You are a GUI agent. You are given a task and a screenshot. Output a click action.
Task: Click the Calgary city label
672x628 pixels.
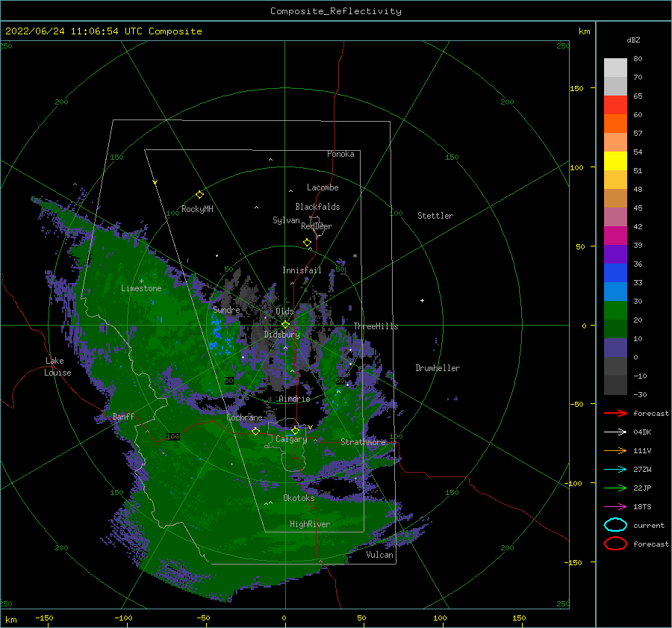(291, 439)
